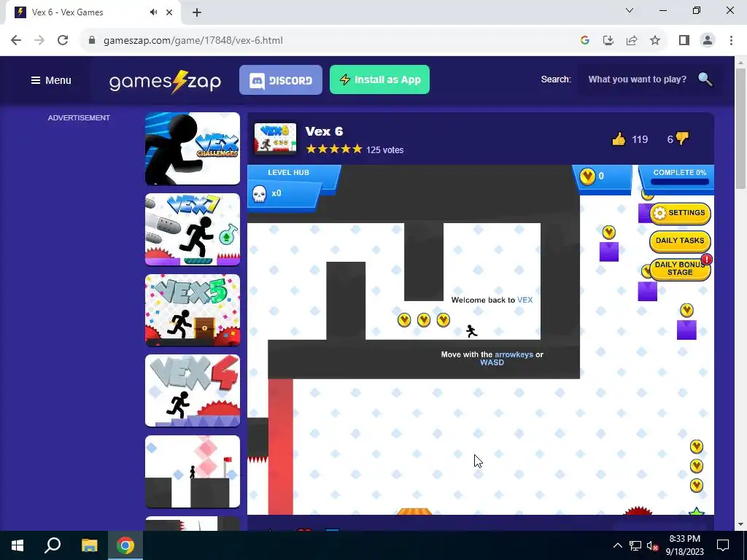Click the coin counter icon
The height and width of the screenshot is (560, 747).
tap(587, 176)
